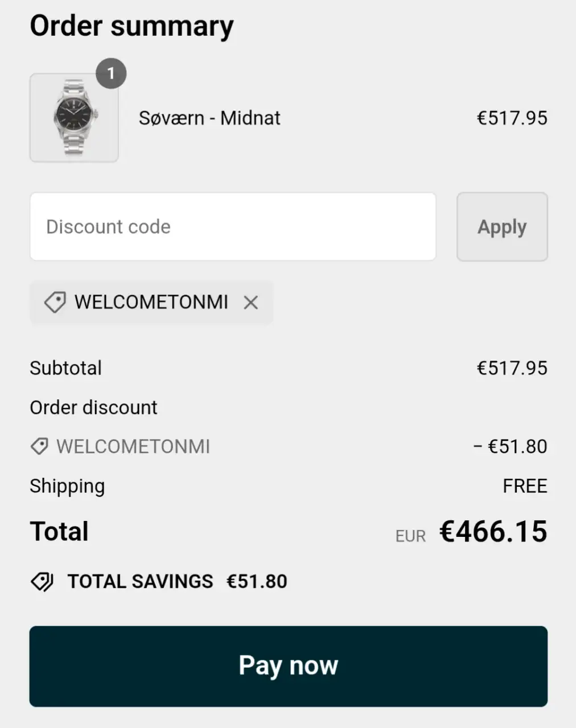Click the Order summary heading
The height and width of the screenshot is (728, 576).
point(131,26)
